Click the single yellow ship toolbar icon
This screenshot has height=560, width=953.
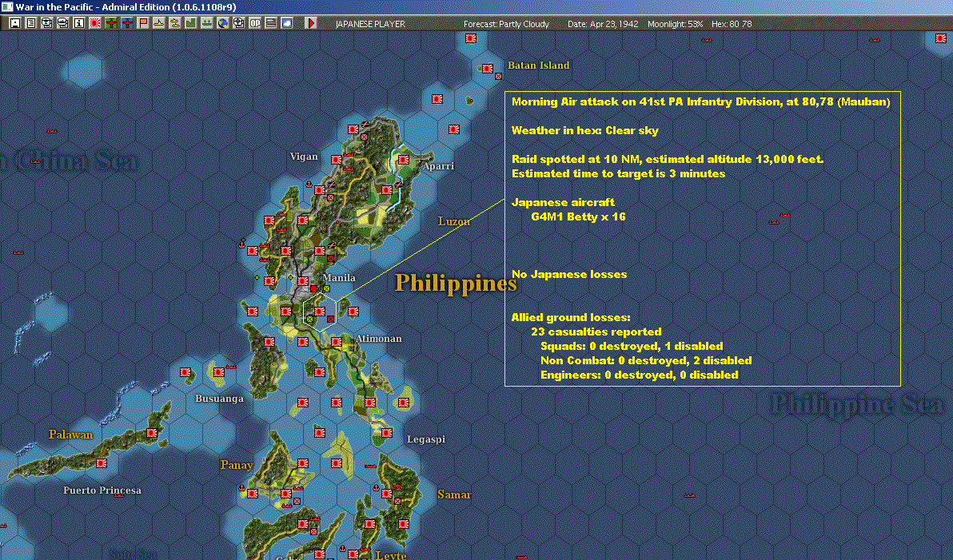(x=158, y=23)
